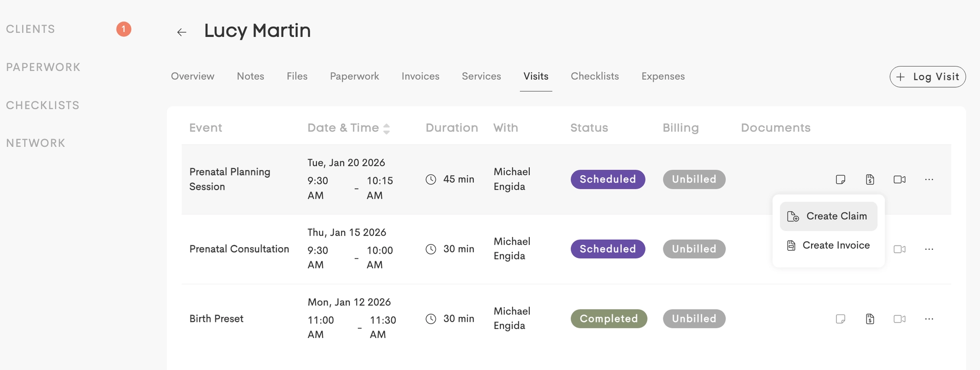980x370 pixels.
Task: Click the Log Visit button
Action: point(927,77)
